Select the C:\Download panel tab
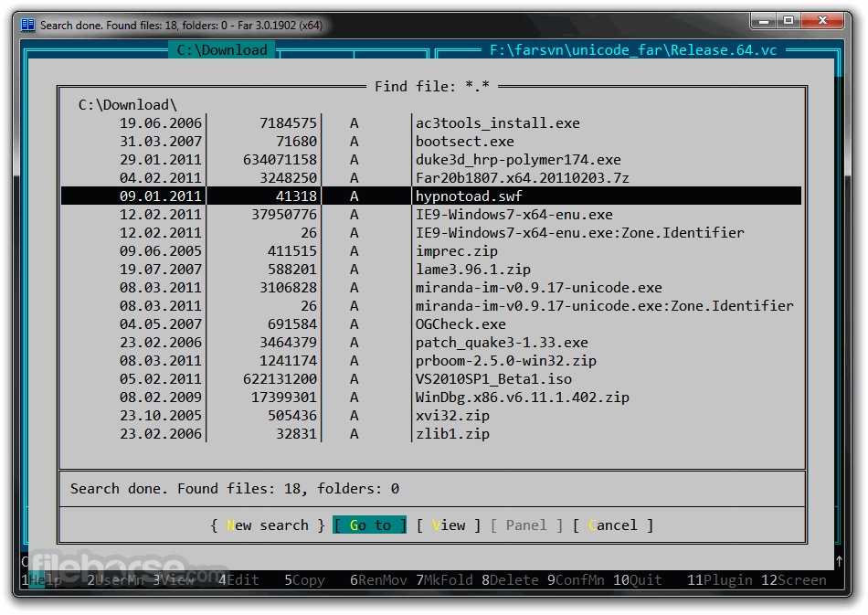 click(222, 50)
